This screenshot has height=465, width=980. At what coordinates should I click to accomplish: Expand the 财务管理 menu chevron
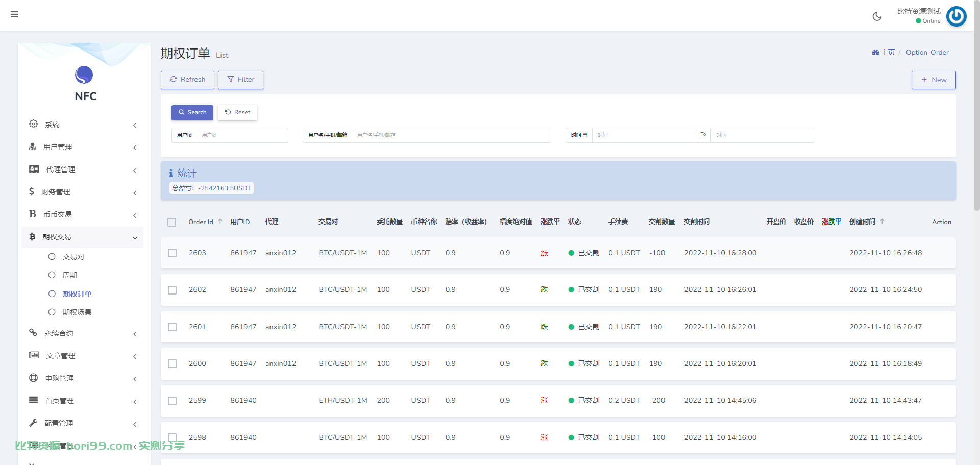coord(135,193)
